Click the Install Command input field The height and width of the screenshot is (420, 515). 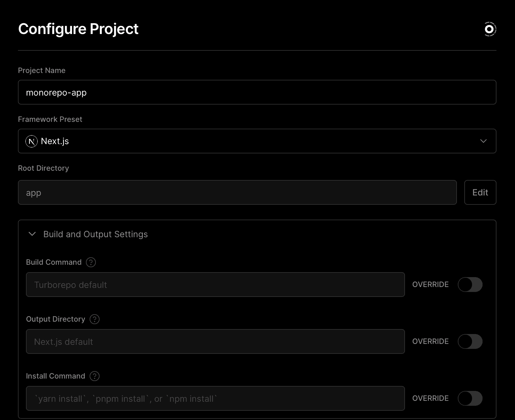215,399
